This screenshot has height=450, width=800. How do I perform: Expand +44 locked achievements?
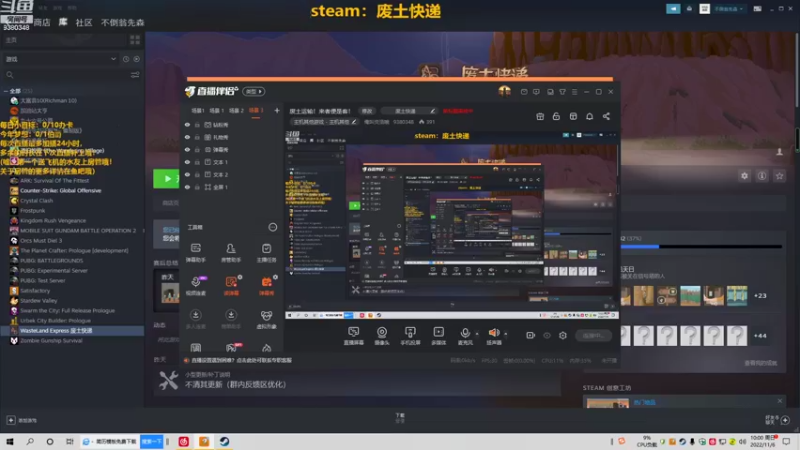760,336
